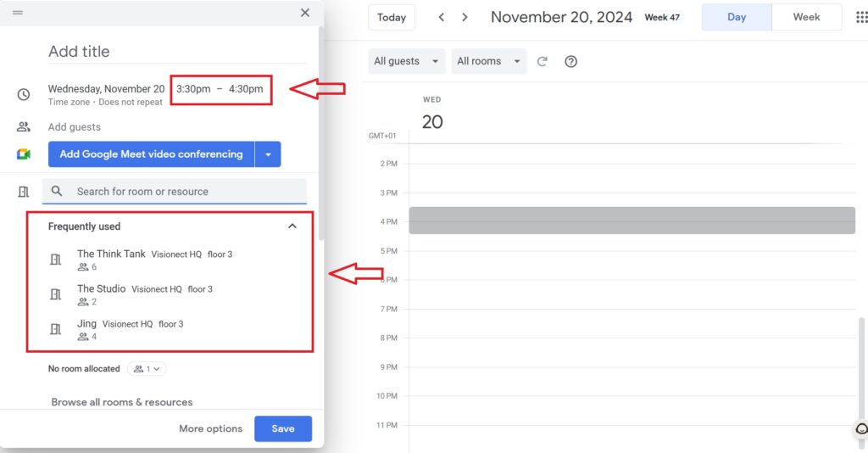Collapse the Frequently used section
The image size is (868, 453).
point(292,226)
